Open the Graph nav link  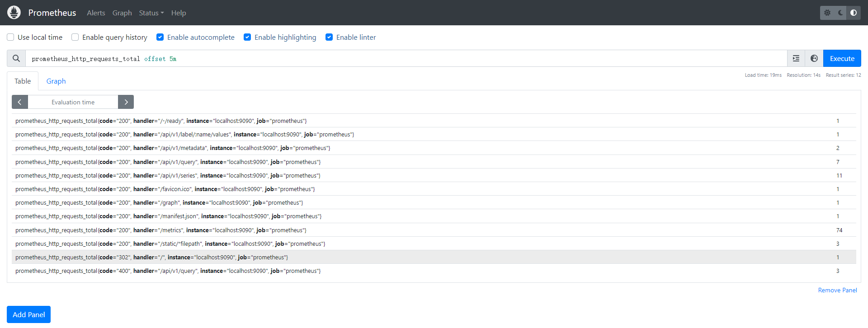click(122, 13)
